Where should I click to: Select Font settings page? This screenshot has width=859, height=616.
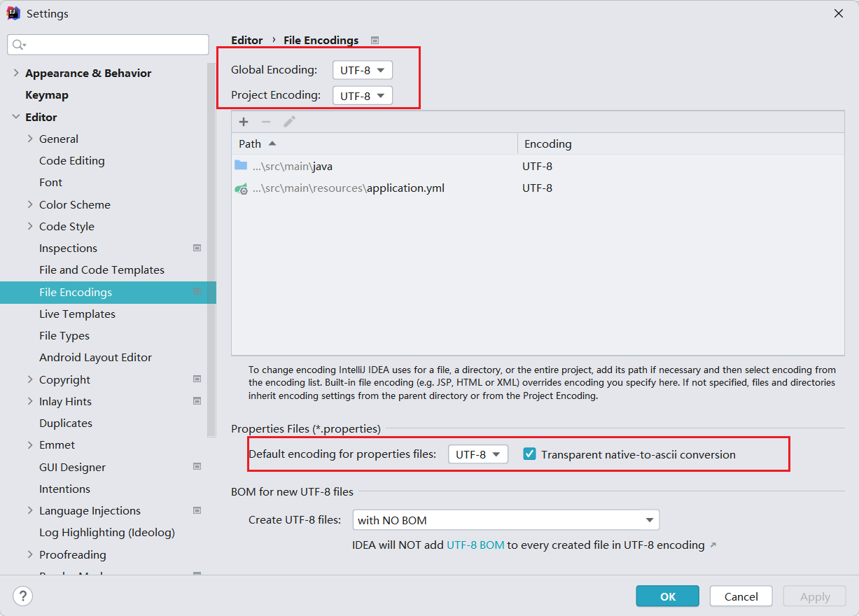point(50,182)
